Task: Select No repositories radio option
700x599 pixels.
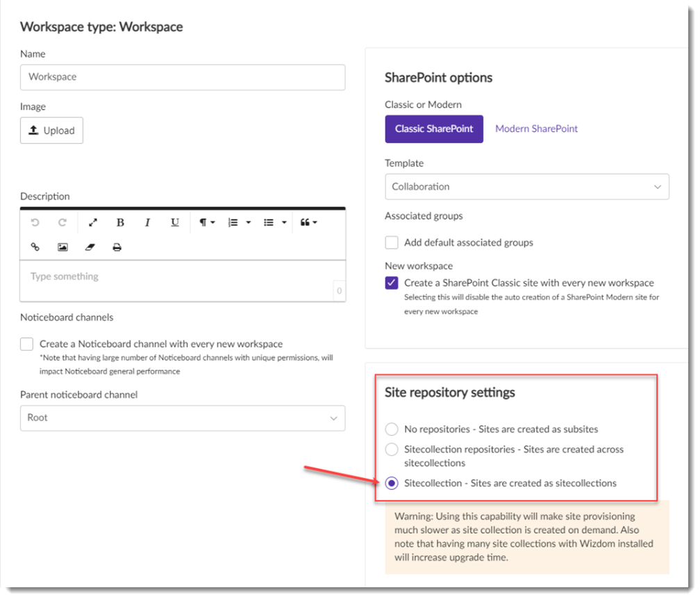Action: point(392,429)
